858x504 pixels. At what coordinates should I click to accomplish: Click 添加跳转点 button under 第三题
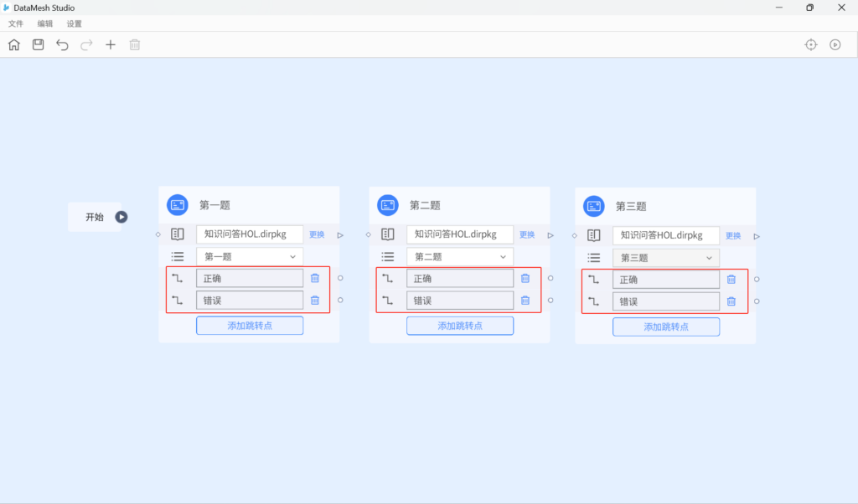pyautogui.click(x=665, y=327)
